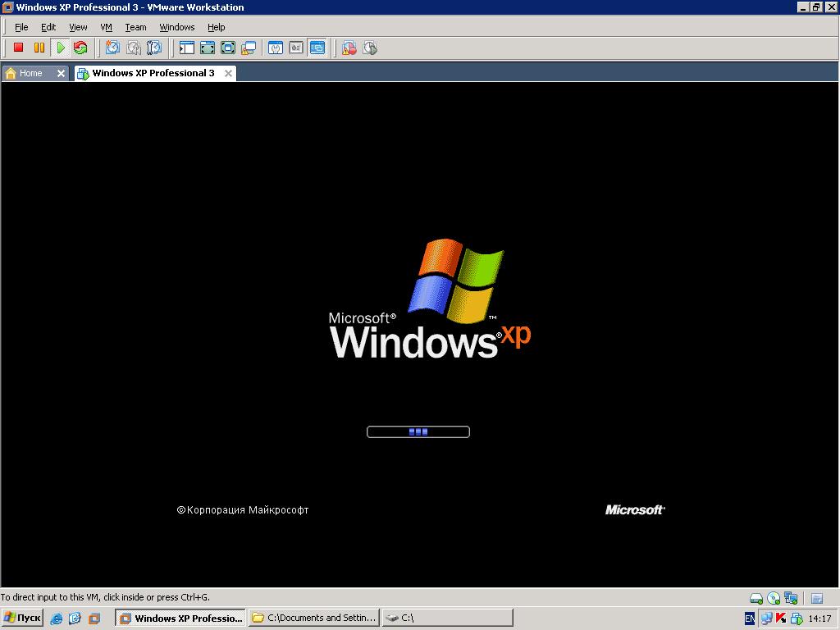The height and width of the screenshot is (630, 840).
Task: Open the VM menu
Action: 106,27
